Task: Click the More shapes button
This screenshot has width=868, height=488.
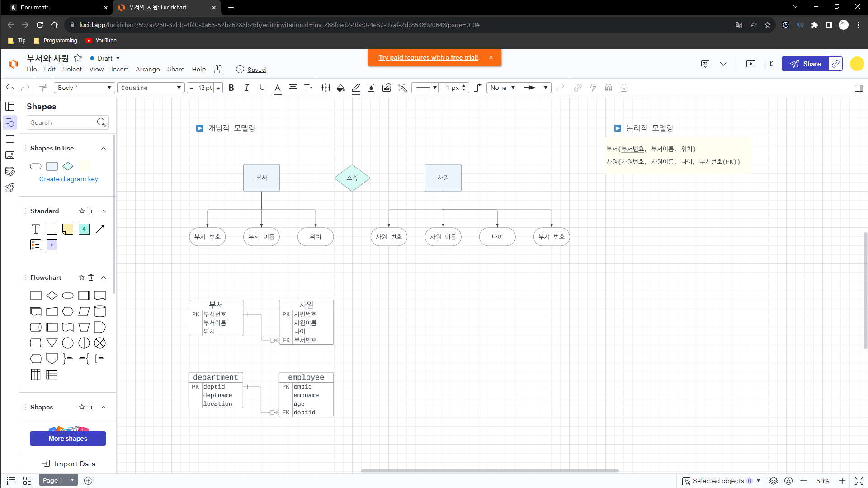Action: point(68,438)
